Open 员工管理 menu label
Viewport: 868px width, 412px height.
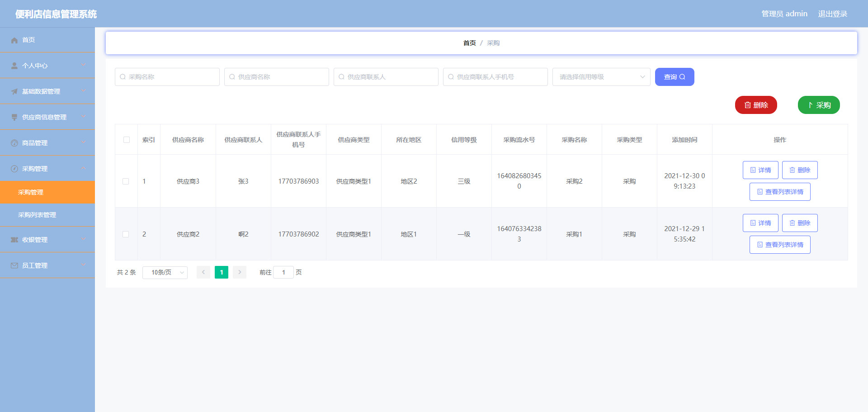[x=35, y=265]
